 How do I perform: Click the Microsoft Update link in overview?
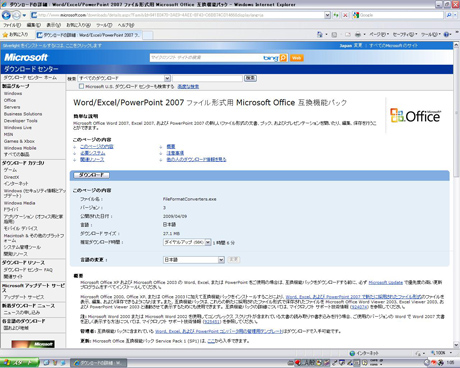click(x=386, y=283)
